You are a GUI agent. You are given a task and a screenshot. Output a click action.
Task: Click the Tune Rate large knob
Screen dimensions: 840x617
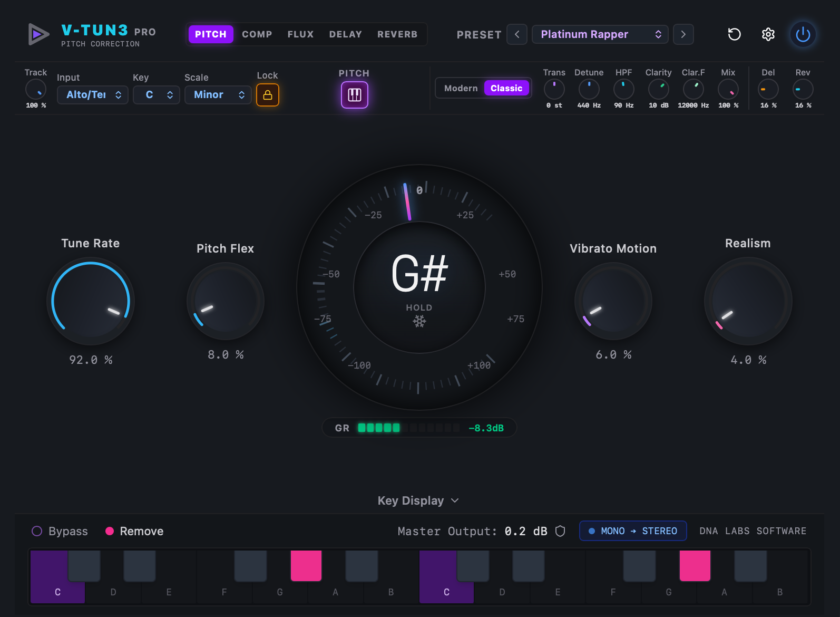[x=91, y=301]
